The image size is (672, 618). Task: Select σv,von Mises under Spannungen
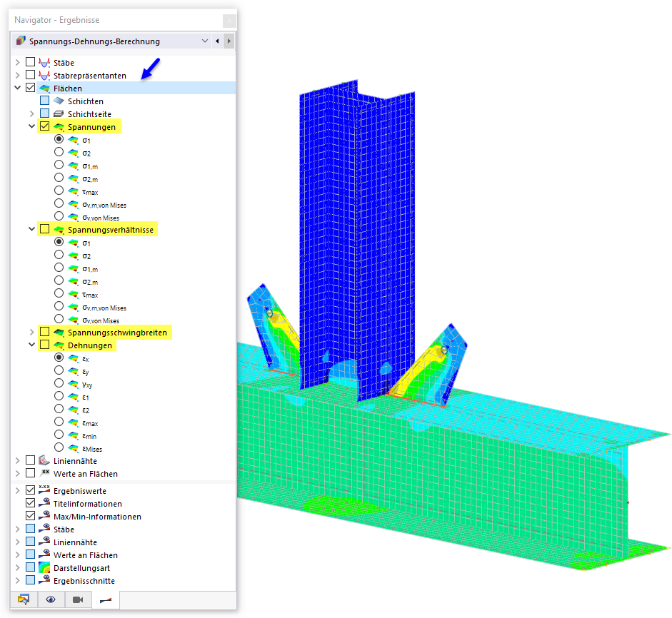pos(59,216)
